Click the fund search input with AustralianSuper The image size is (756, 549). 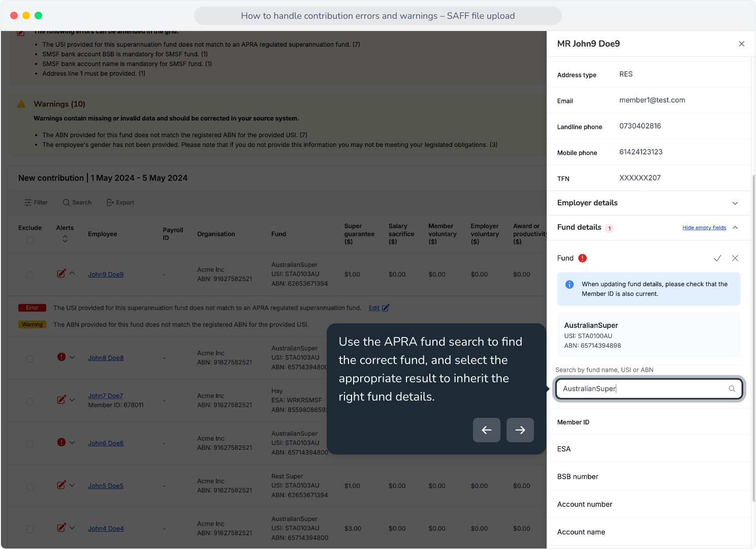click(649, 389)
